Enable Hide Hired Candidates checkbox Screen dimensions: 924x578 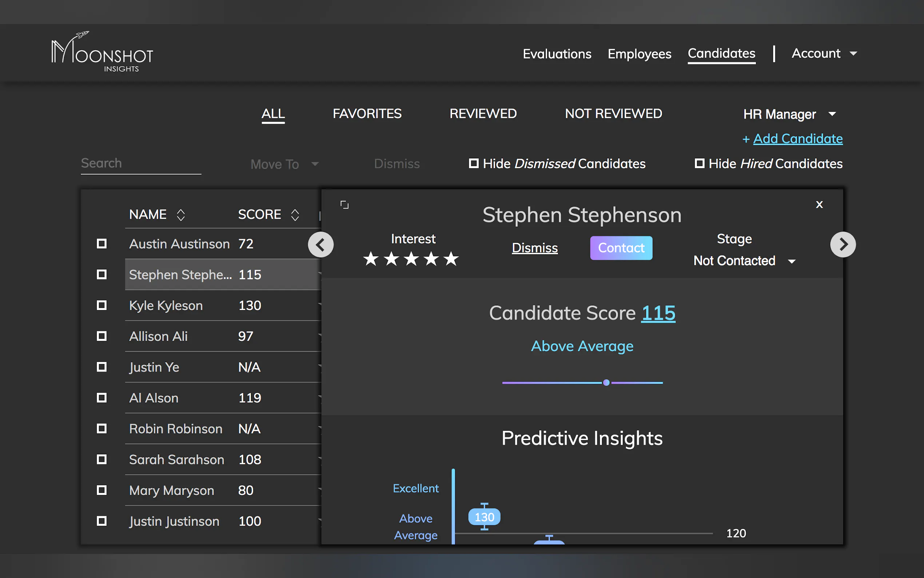tap(699, 164)
